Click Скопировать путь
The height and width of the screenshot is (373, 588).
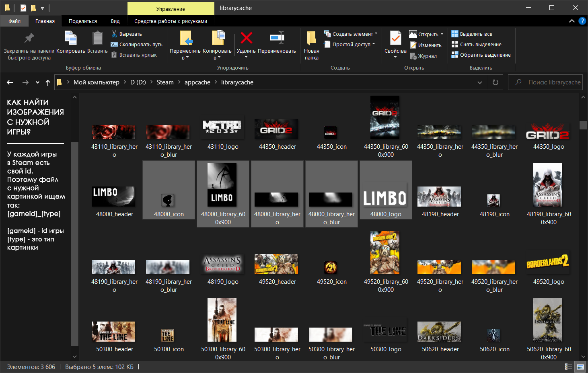point(137,45)
